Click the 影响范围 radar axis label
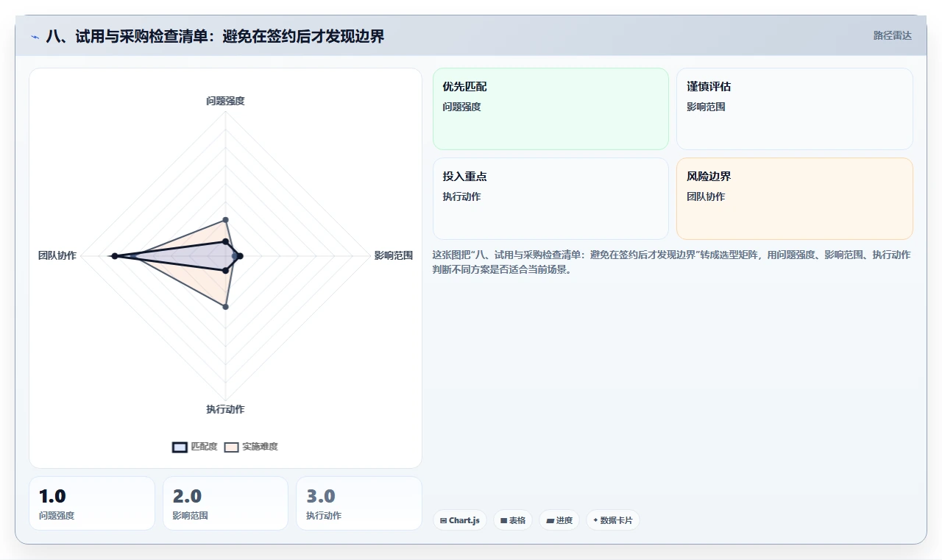The image size is (942, 560). pyautogui.click(x=394, y=256)
